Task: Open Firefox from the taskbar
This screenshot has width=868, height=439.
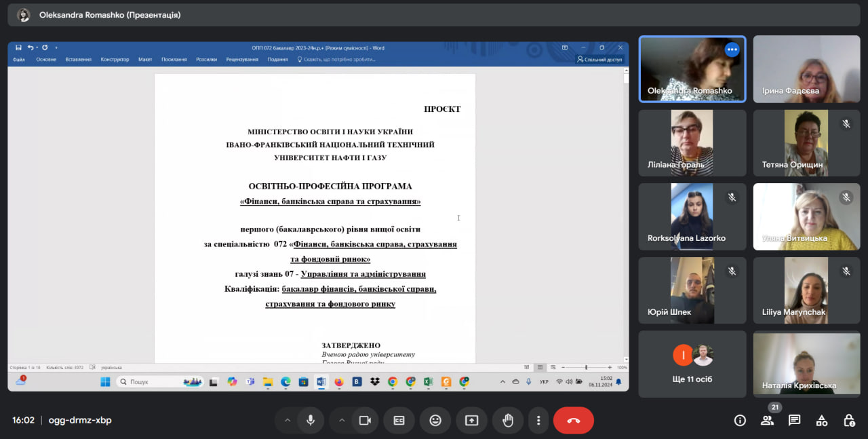Action: [x=339, y=382]
